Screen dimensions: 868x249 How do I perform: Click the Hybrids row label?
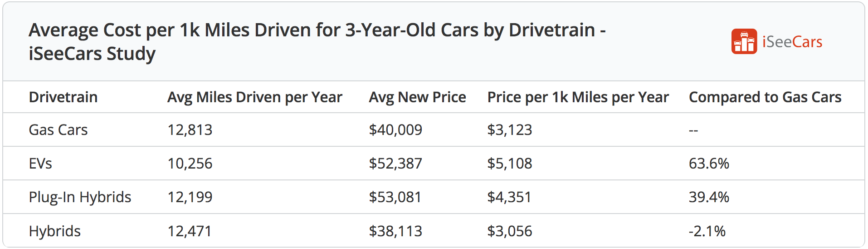point(54,231)
